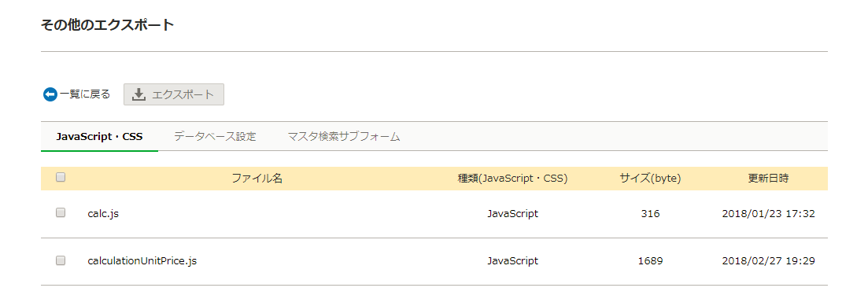Open the マスタ検索サブフォーム tab
Viewport: 868px width, 295px height.
click(x=343, y=137)
